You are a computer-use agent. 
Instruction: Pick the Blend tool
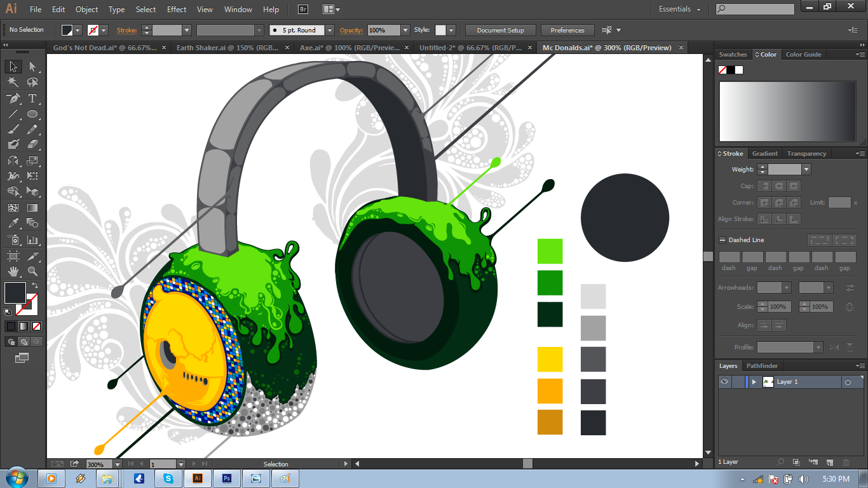pos(32,223)
